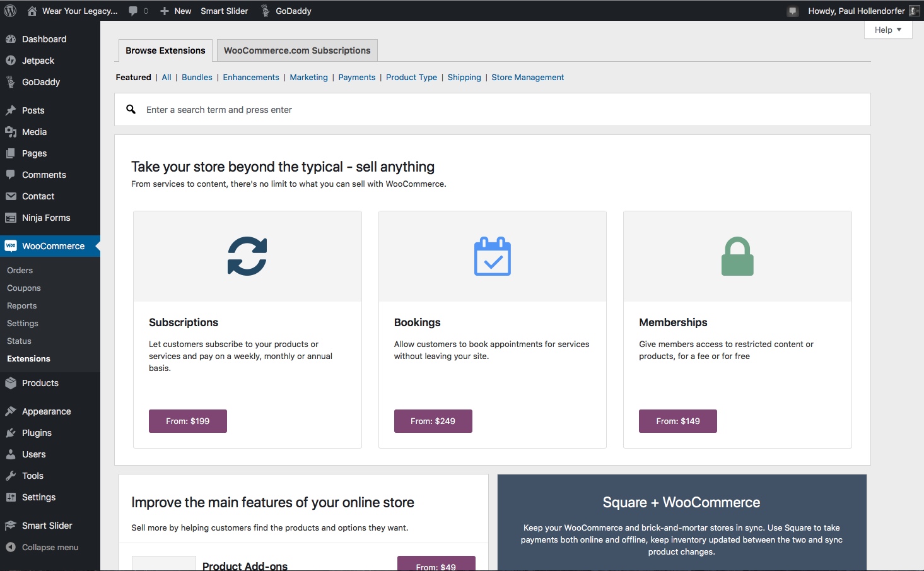Filter extensions by Product Type
Image resolution: width=924 pixels, height=571 pixels.
pos(411,77)
